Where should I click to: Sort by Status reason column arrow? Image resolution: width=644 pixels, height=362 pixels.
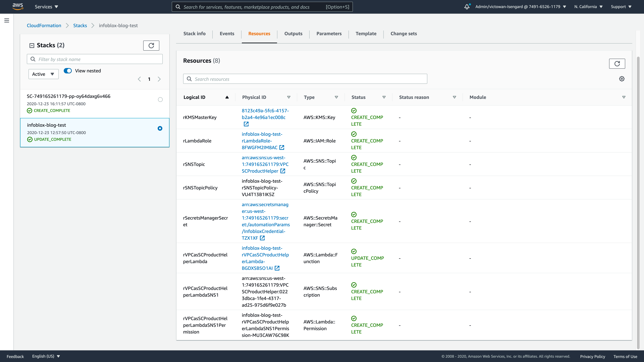(454, 97)
